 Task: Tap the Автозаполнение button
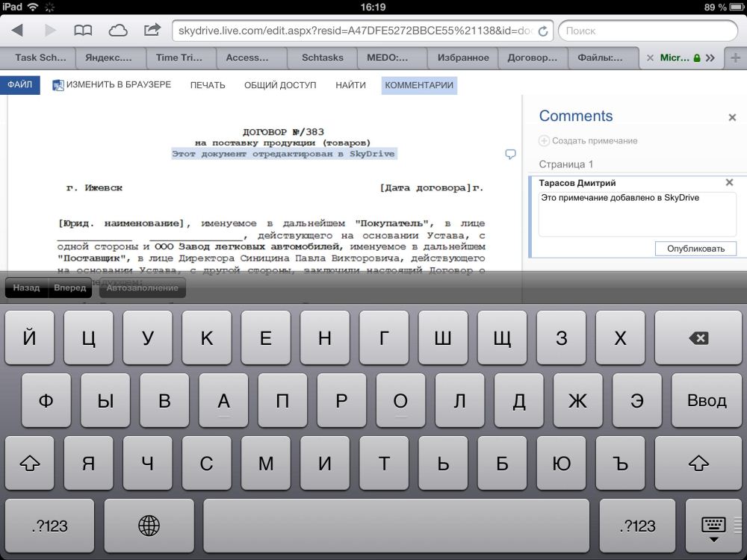143,287
